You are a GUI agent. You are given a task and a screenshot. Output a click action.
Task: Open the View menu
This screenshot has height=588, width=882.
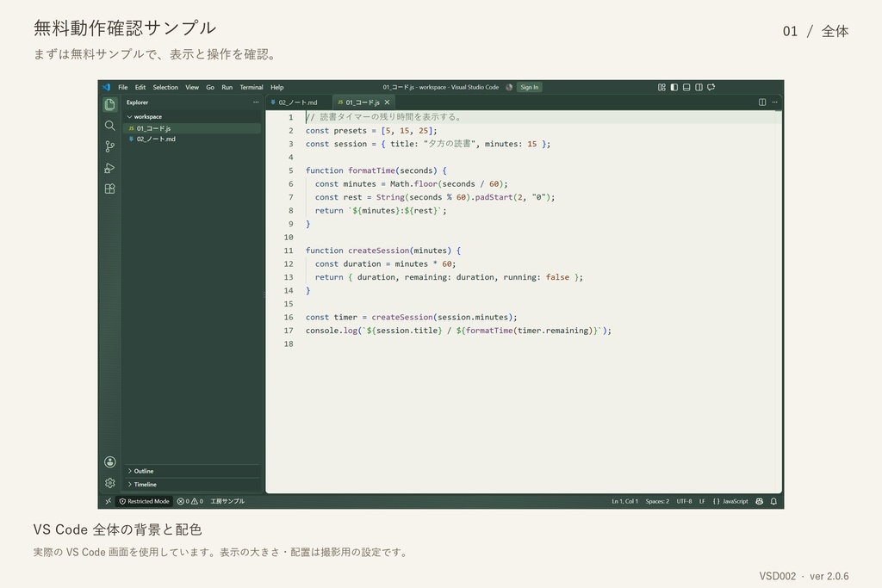[x=192, y=87]
